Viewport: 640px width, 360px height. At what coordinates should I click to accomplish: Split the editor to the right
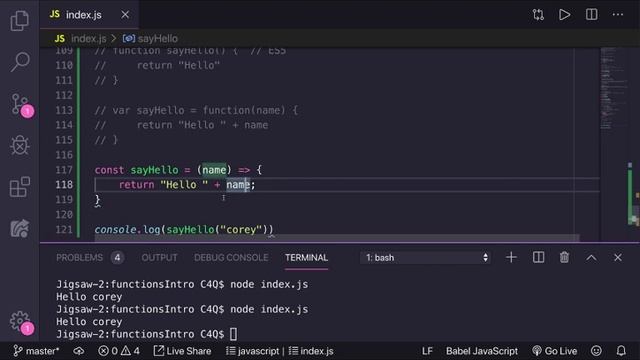click(x=591, y=15)
